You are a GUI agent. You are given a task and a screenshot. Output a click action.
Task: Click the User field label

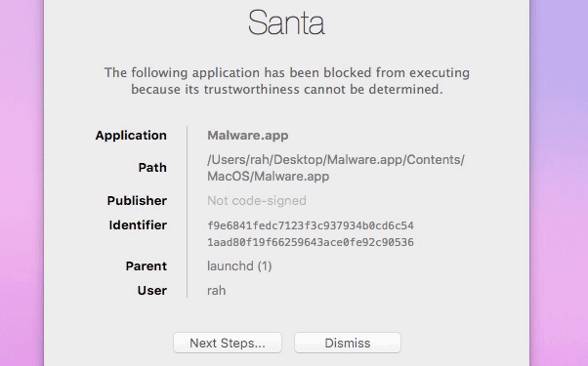pos(151,290)
